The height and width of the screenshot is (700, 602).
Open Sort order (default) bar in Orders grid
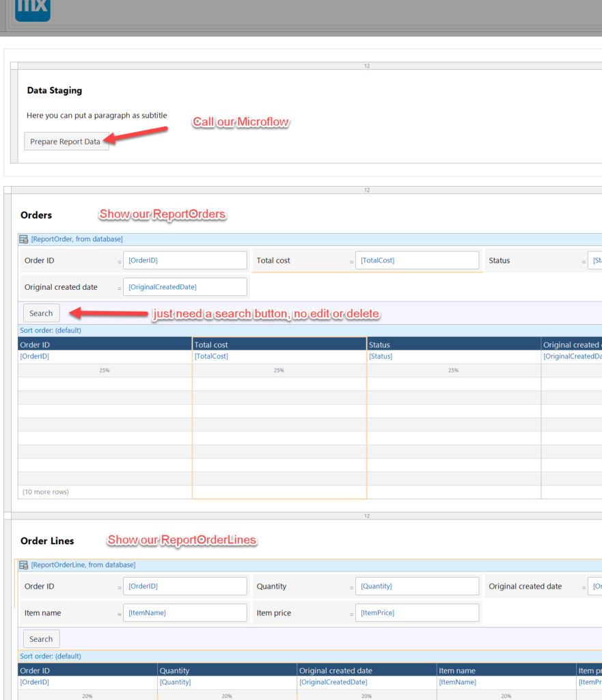click(x=51, y=331)
